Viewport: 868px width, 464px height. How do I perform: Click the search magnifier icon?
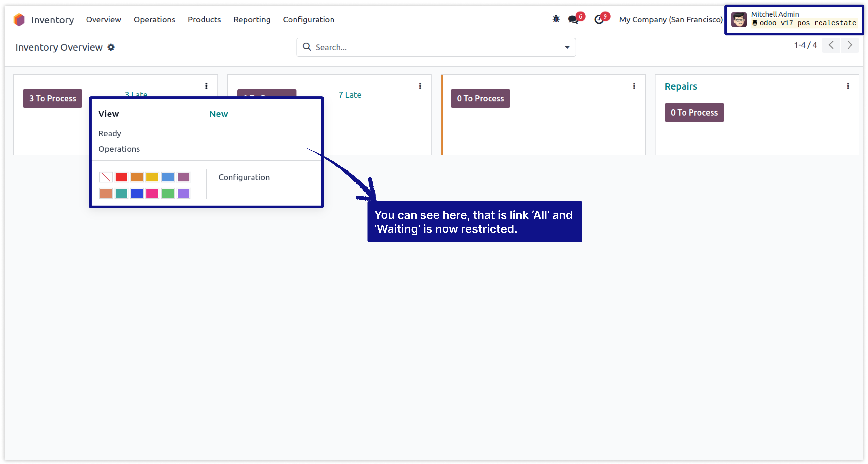[x=307, y=47]
